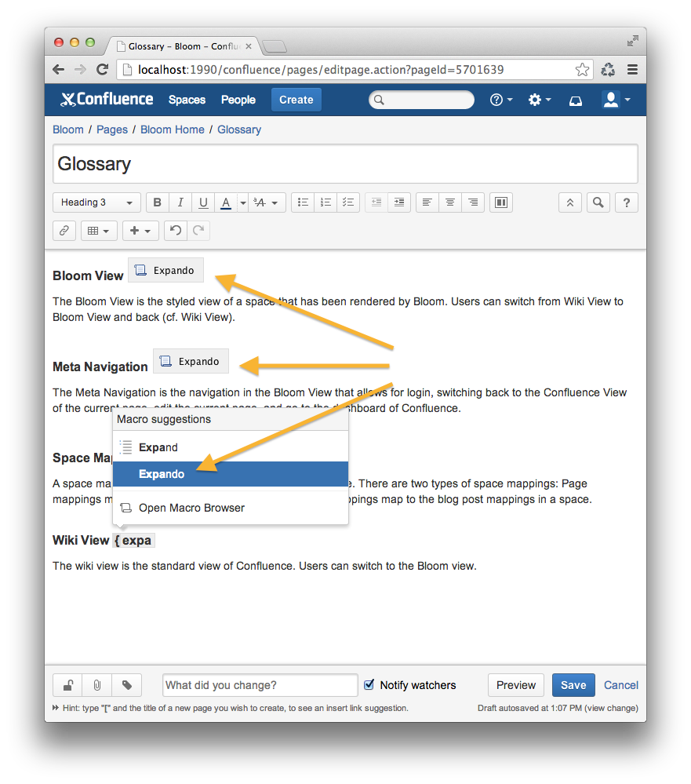The width and height of the screenshot is (691, 784).
Task: Open the text color picker arrow
Action: coord(243,202)
